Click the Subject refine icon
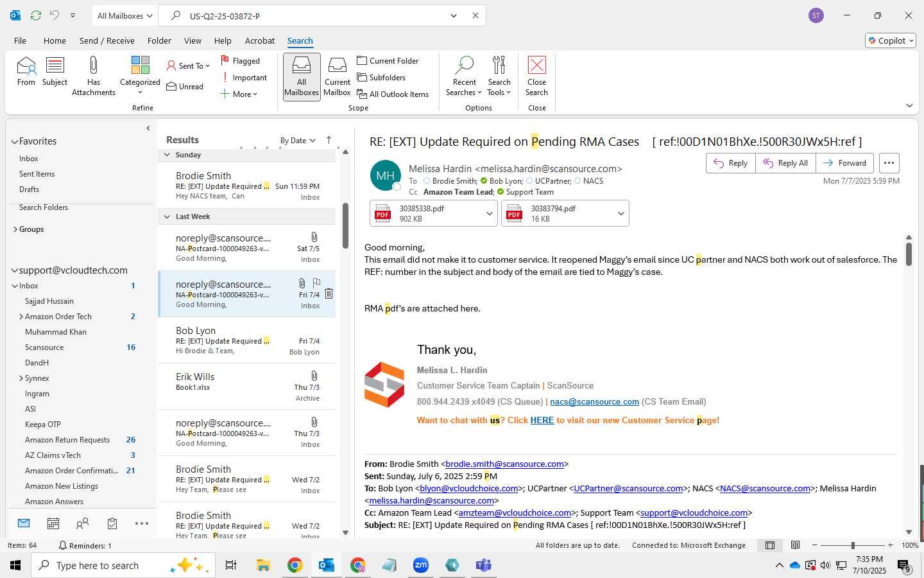 (55, 71)
